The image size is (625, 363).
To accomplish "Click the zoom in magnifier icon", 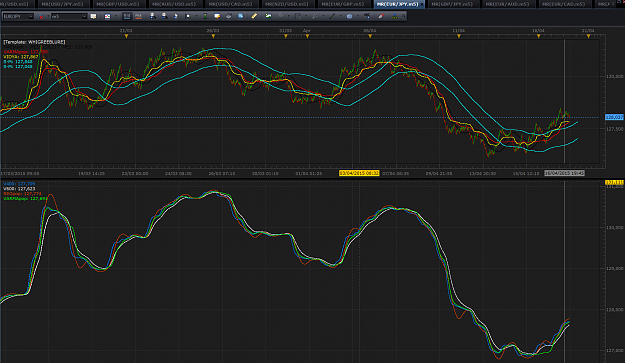I will (x=153, y=16).
